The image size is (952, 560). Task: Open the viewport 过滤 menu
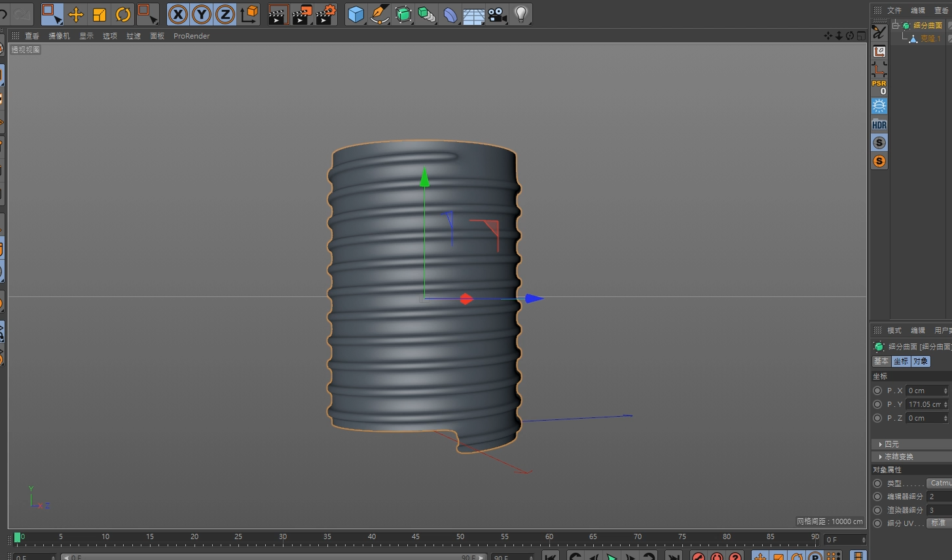[134, 36]
